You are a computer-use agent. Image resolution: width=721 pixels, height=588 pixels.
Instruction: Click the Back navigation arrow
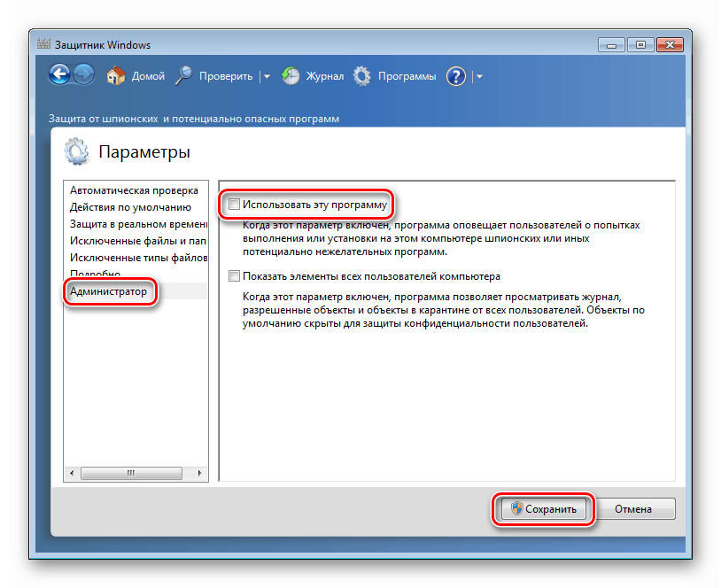pos(59,74)
